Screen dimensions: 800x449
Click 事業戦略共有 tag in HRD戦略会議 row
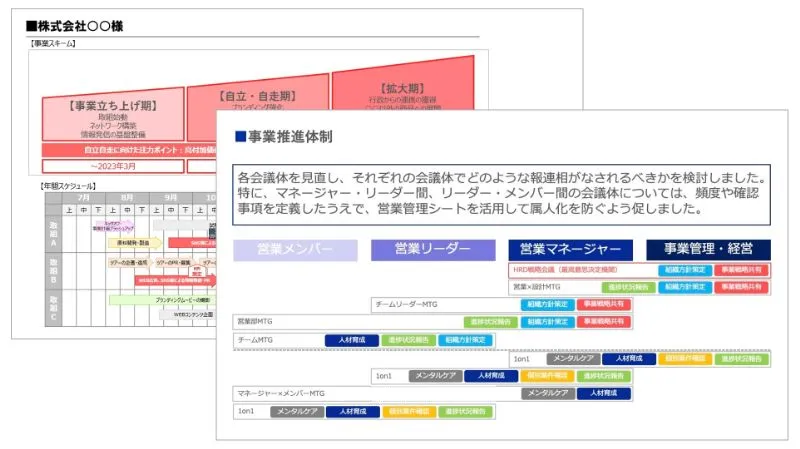[x=741, y=270]
